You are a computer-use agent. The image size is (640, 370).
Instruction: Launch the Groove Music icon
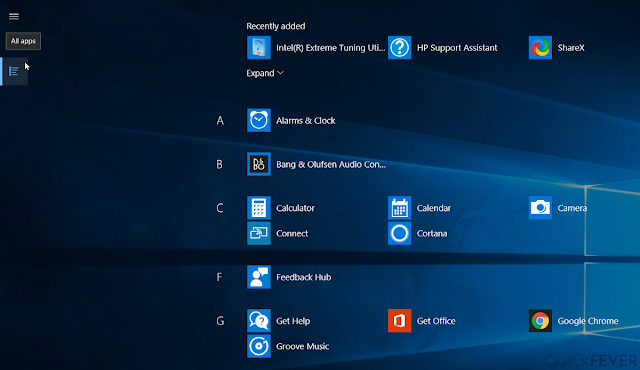click(x=259, y=346)
